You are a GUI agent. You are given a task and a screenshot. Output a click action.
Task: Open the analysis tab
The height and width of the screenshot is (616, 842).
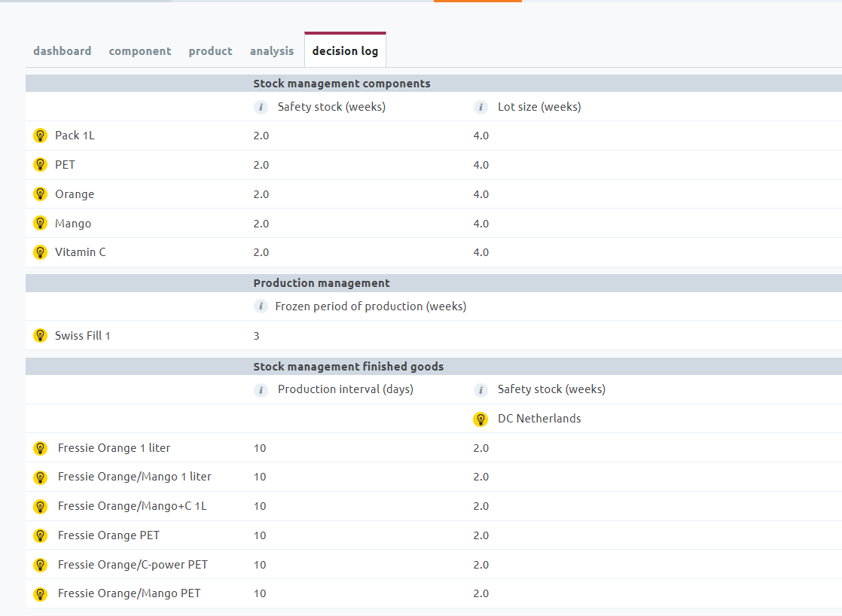pos(272,51)
